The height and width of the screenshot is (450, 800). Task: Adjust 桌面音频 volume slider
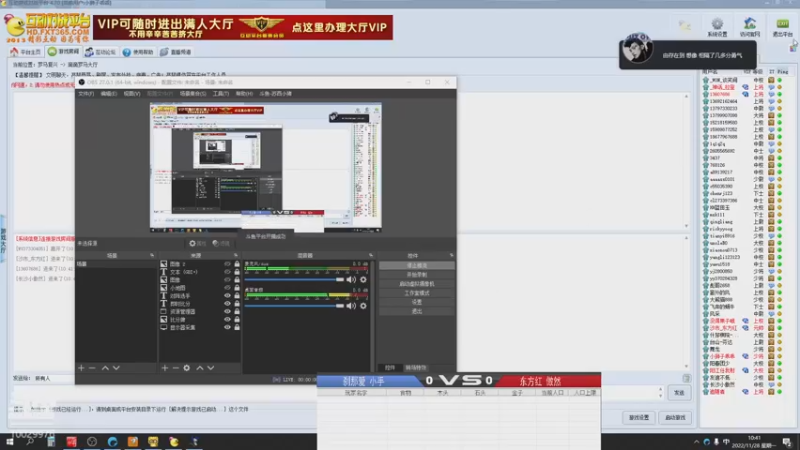(x=294, y=306)
